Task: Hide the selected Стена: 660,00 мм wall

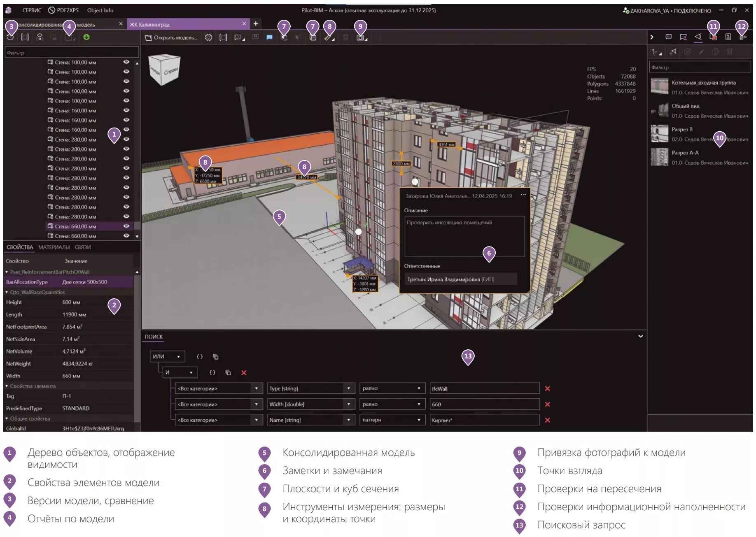Action: click(x=126, y=226)
